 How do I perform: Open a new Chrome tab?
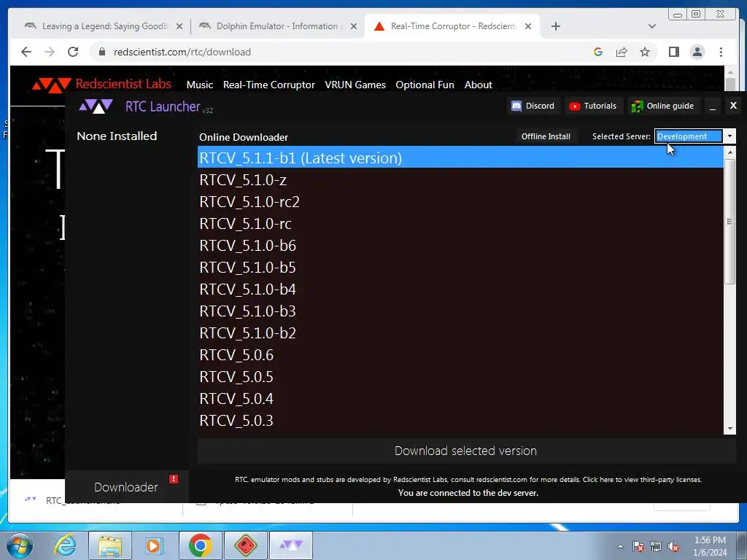tap(555, 26)
